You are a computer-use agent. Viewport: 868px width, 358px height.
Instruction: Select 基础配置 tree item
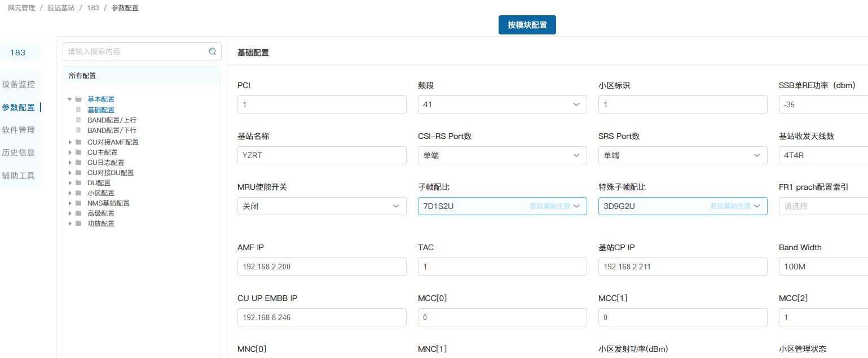click(101, 110)
